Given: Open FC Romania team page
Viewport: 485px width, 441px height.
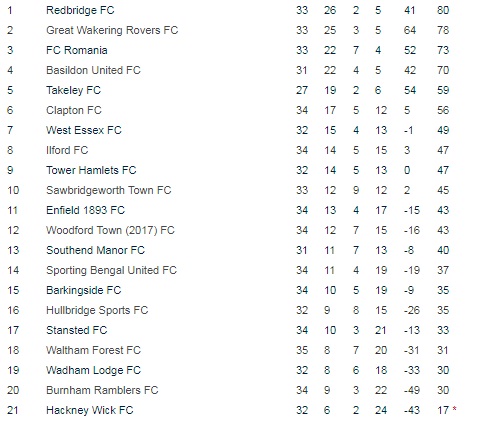Looking at the screenshot, I should click(77, 50).
